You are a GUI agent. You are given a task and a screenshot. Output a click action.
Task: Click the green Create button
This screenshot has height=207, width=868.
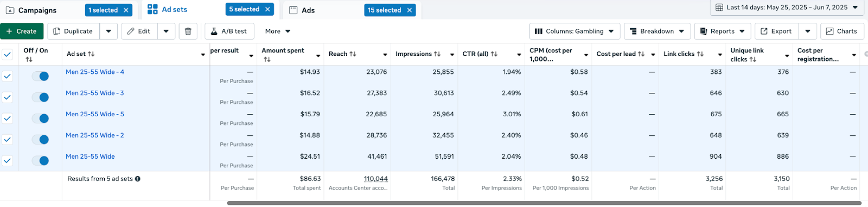[22, 32]
